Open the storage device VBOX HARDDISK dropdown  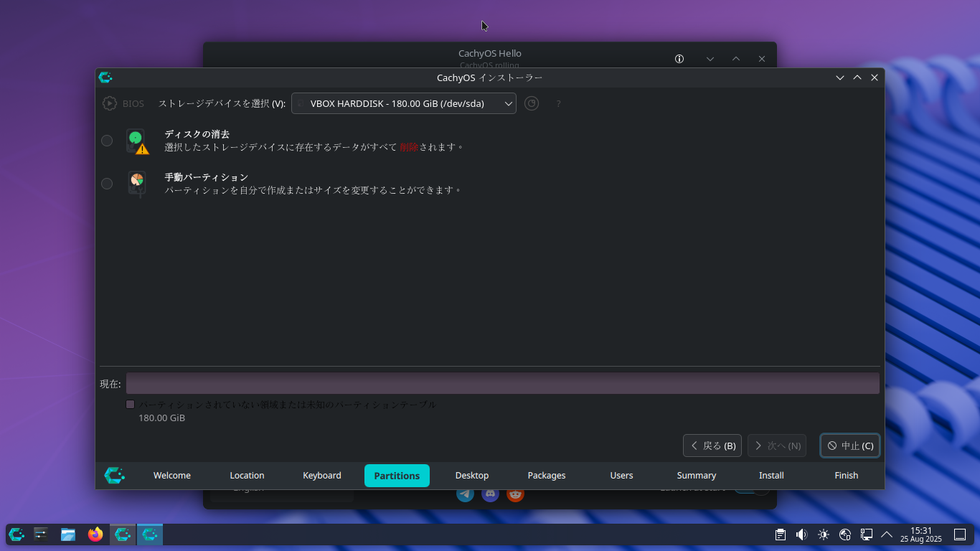click(404, 103)
